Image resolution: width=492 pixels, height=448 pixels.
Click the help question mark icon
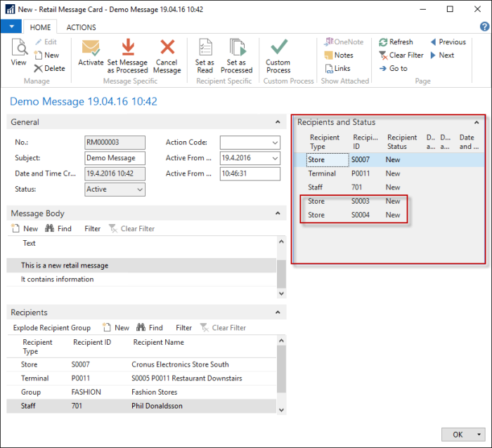tap(484, 27)
